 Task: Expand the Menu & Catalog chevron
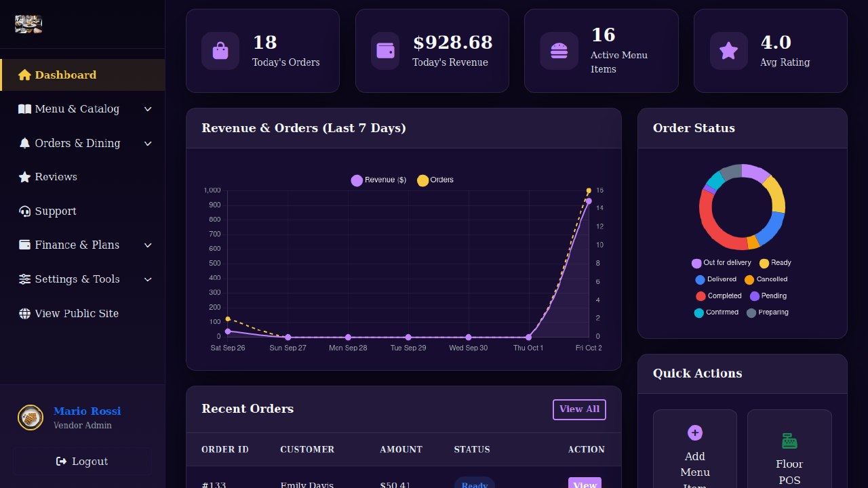pos(148,109)
